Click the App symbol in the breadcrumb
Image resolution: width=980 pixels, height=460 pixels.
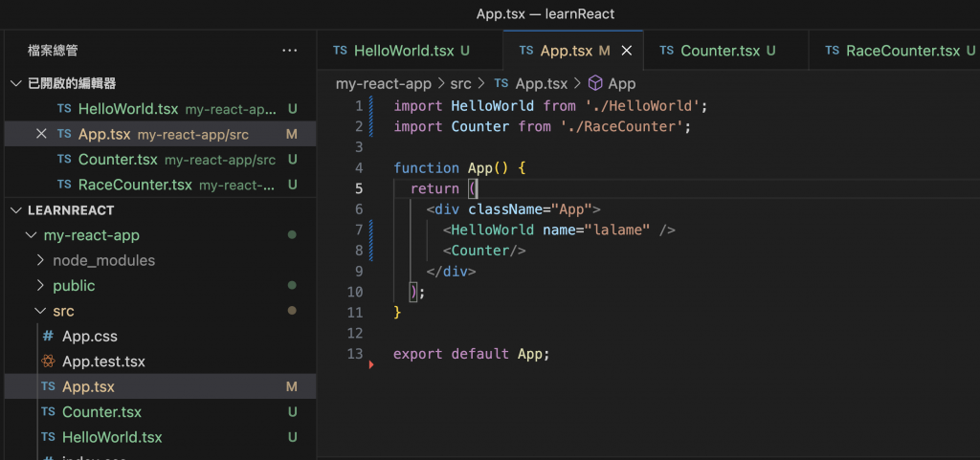tap(622, 83)
